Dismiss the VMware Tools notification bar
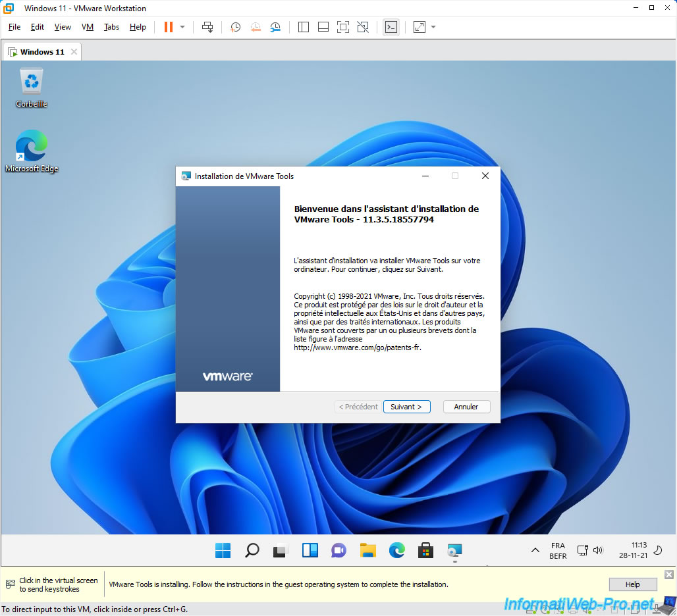 pyautogui.click(x=668, y=575)
